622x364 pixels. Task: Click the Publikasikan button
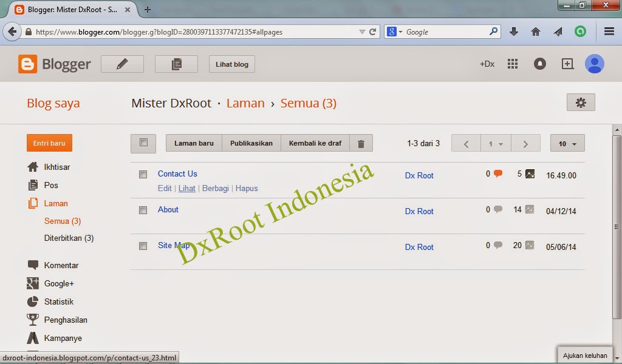(251, 143)
